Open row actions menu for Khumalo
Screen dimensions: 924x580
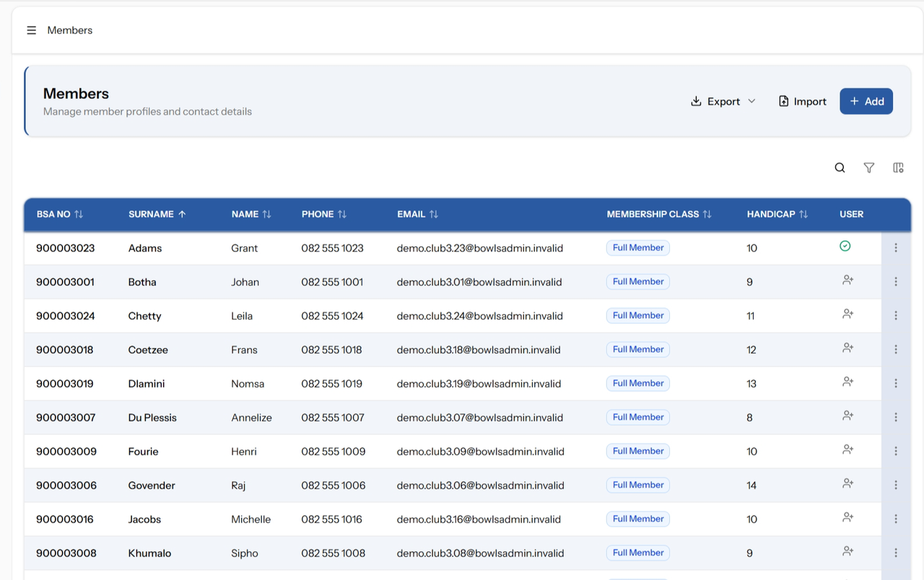[896, 553]
